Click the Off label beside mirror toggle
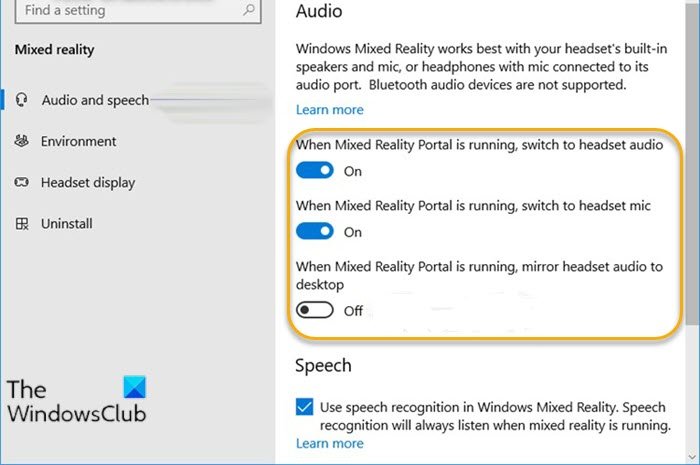Image resolution: width=700 pixels, height=465 pixels. click(353, 311)
